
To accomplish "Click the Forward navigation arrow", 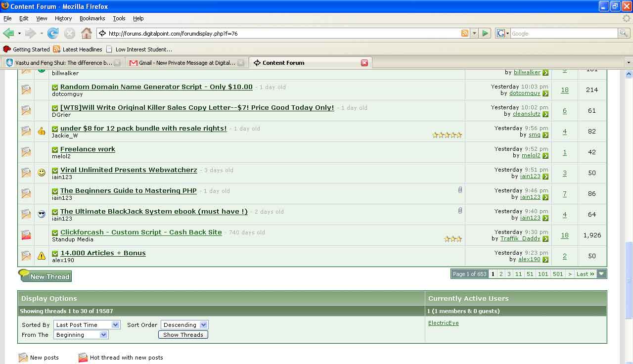I will click(x=30, y=34).
